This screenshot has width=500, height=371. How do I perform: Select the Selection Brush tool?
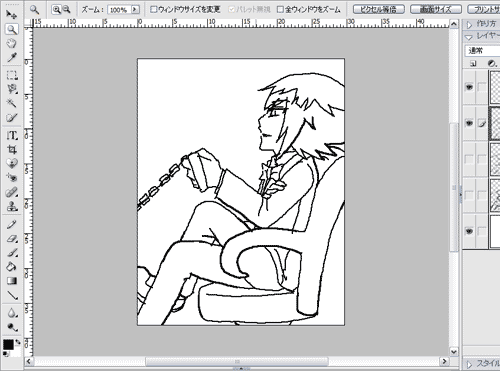coord(12,117)
